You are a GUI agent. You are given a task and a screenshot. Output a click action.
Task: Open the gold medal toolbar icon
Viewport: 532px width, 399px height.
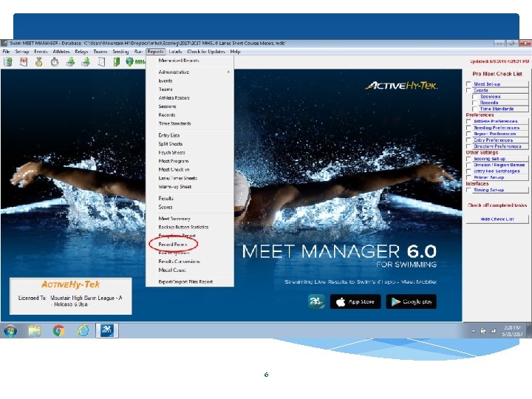[39, 62]
